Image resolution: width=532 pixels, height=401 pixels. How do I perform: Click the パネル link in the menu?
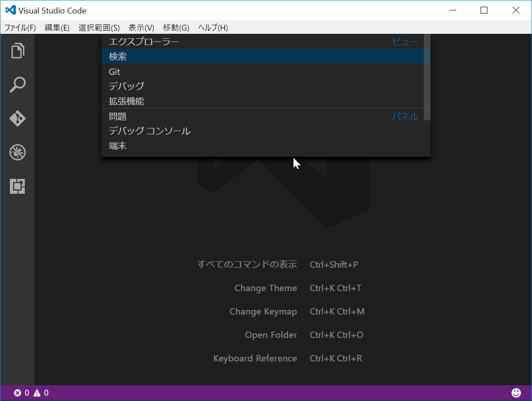click(x=404, y=116)
